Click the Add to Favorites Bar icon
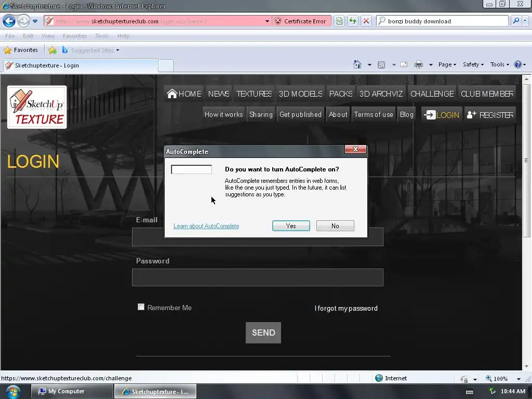Screen dimensions: 532x399 pos(52,50)
